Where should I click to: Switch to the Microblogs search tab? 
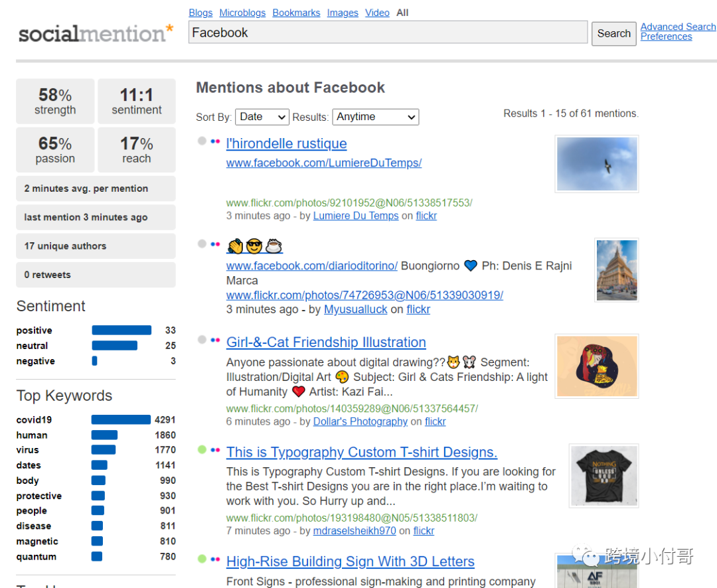tap(242, 13)
